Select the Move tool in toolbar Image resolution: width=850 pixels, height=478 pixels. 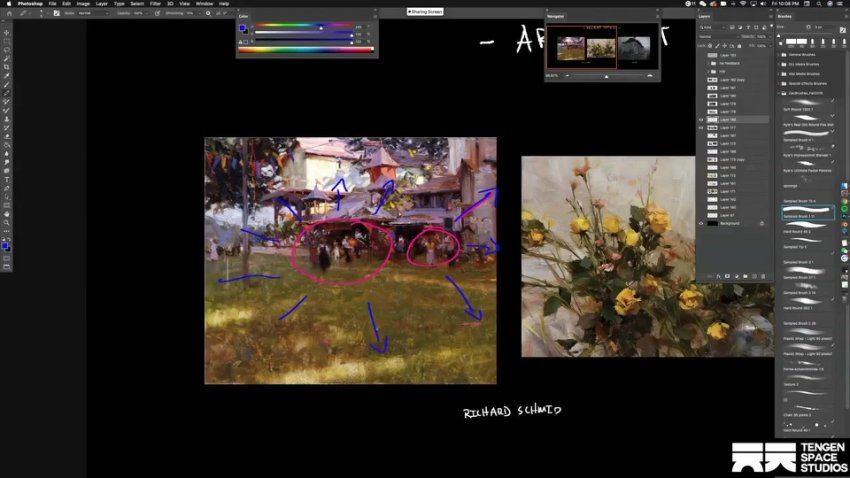coord(7,31)
